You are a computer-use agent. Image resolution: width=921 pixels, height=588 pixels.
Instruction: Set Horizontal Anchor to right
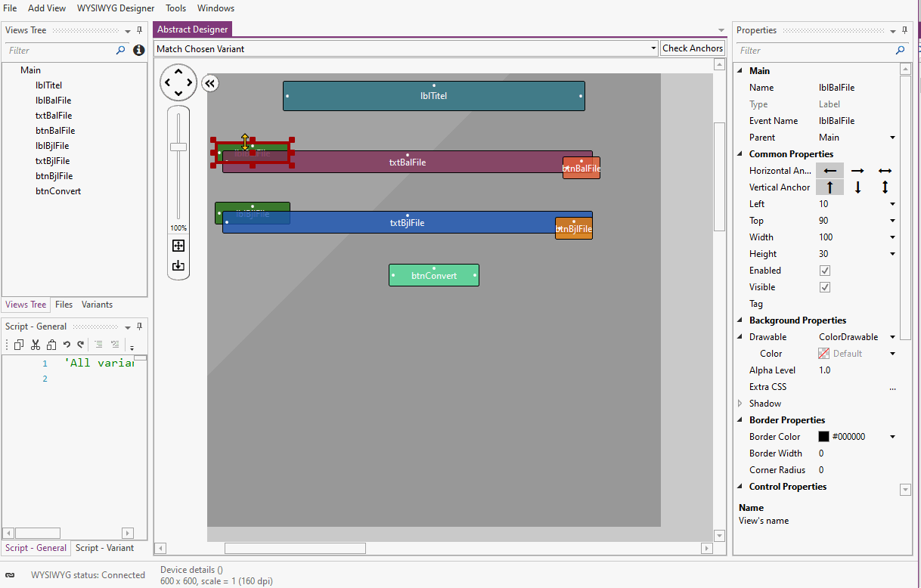(x=857, y=171)
